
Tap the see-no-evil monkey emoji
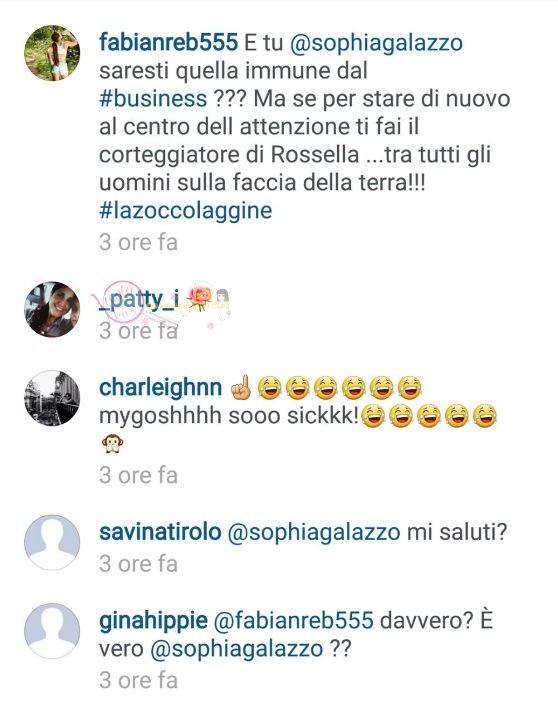[112, 444]
